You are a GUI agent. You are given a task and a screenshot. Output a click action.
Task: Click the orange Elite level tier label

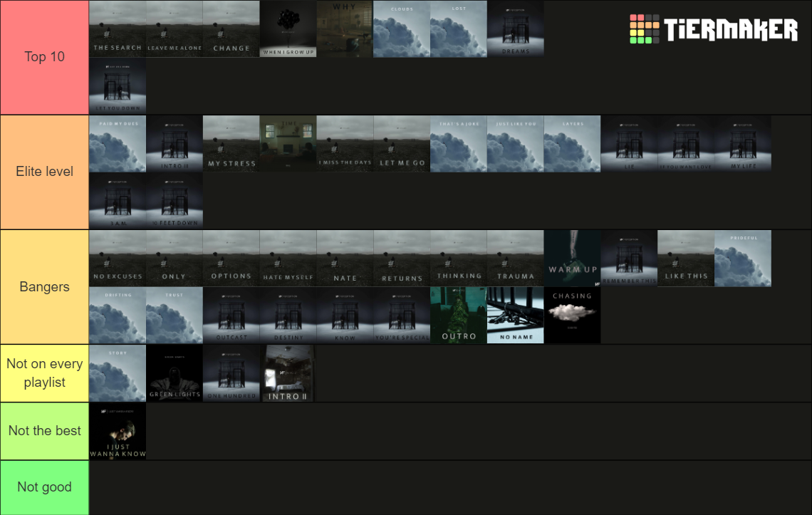click(x=45, y=172)
